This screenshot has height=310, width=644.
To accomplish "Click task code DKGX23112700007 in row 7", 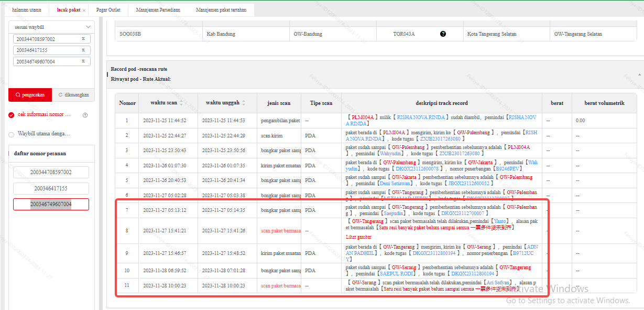I will click(462, 213).
